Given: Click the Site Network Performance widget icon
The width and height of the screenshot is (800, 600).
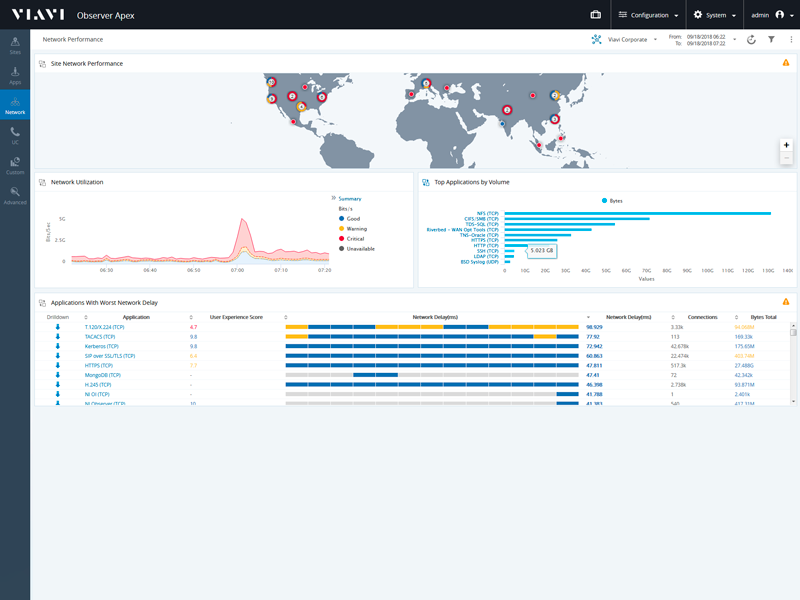Looking at the screenshot, I should [42, 64].
